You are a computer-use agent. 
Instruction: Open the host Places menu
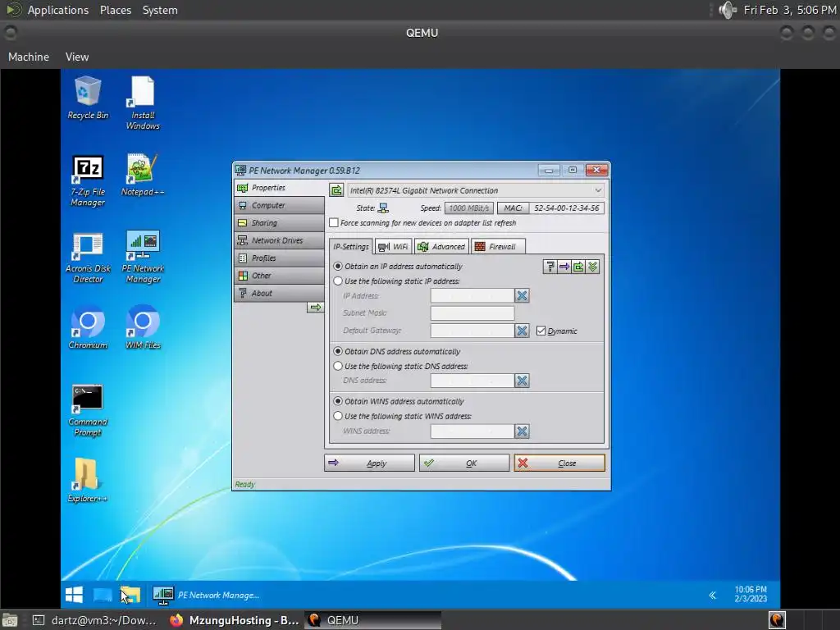(x=116, y=10)
